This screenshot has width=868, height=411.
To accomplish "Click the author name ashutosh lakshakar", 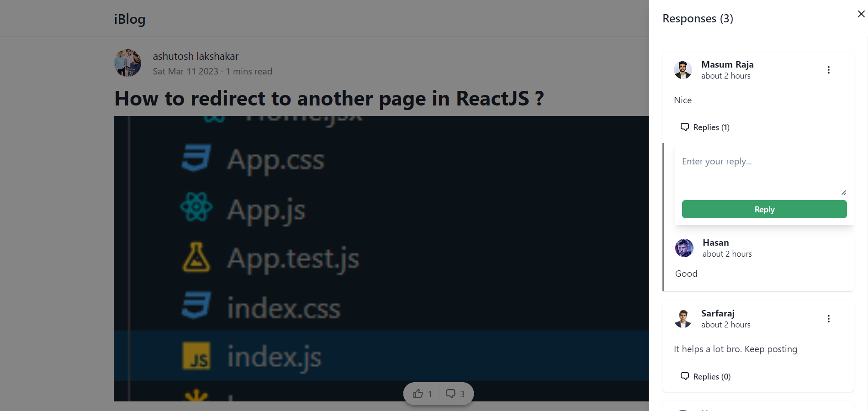I will coord(196,56).
